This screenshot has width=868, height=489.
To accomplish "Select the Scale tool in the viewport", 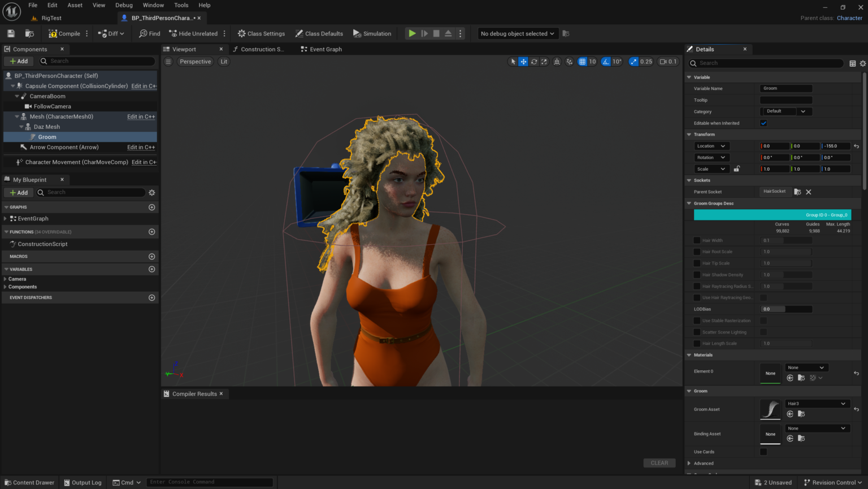I will (x=544, y=61).
